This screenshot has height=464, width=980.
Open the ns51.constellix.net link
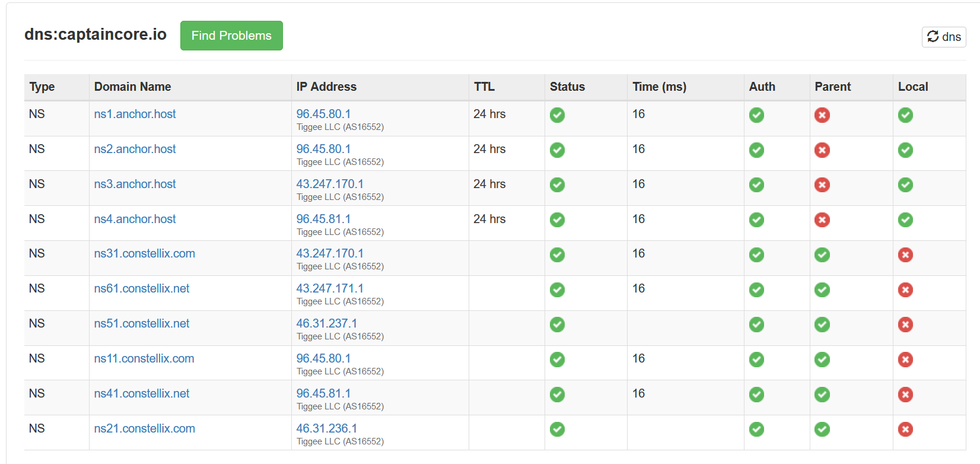click(x=142, y=323)
